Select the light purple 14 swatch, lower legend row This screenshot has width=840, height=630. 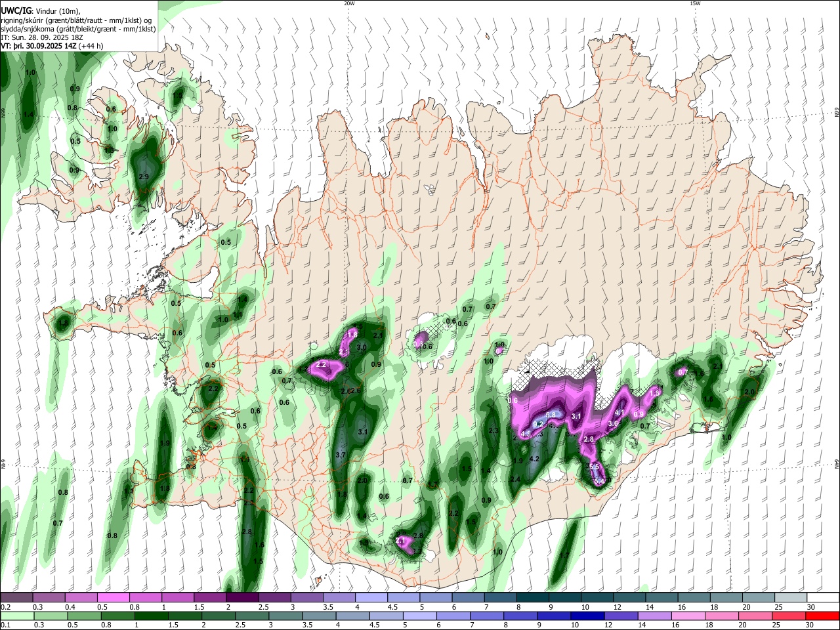(654, 616)
